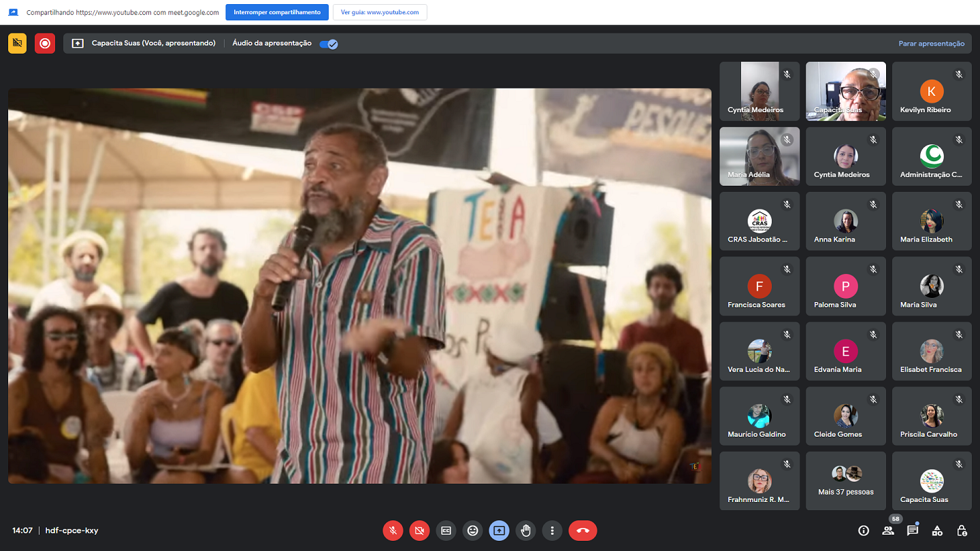Click the red recording indicator
980x551 pixels.
(x=45, y=44)
